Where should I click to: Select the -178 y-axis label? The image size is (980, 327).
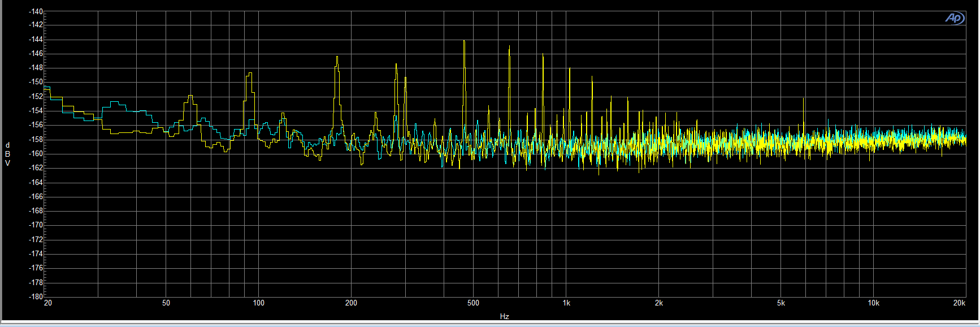36,282
